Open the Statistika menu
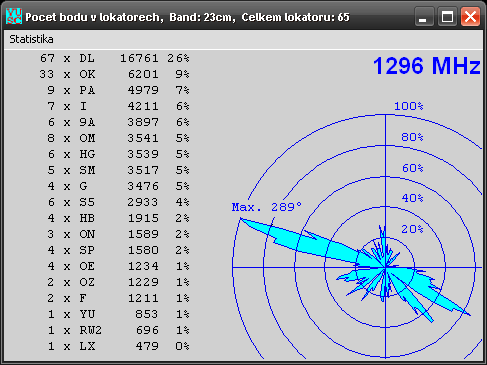Screen dimensions: 487x365 coord(31,39)
